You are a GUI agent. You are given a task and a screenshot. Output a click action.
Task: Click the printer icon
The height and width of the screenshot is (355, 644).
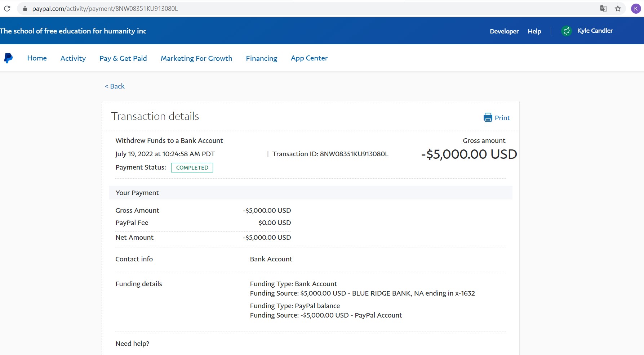coord(488,117)
